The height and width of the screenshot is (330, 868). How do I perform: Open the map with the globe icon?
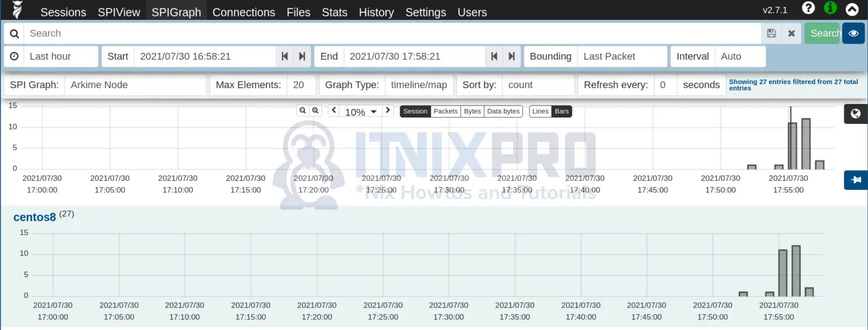click(x=855, y=114)
